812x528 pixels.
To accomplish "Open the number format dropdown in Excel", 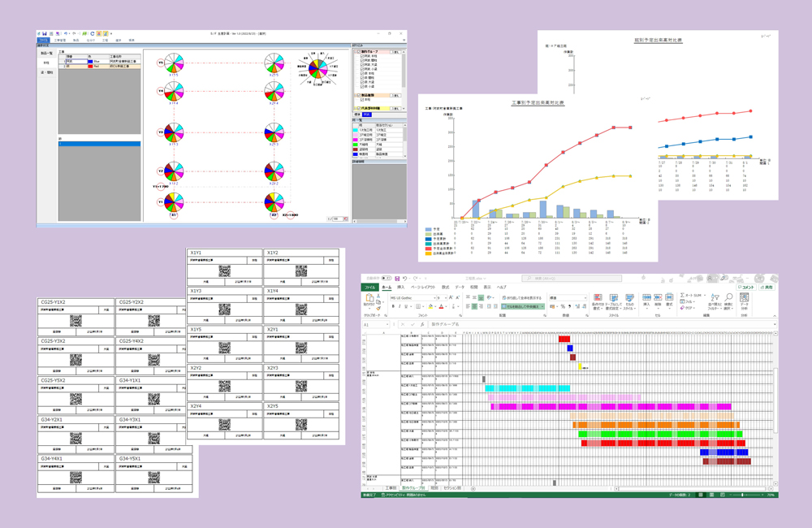I will tap(585, 298).
